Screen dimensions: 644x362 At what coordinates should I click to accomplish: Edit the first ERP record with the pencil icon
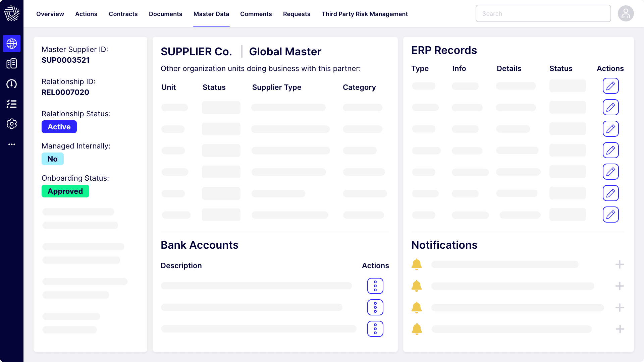tap(611, 86)
